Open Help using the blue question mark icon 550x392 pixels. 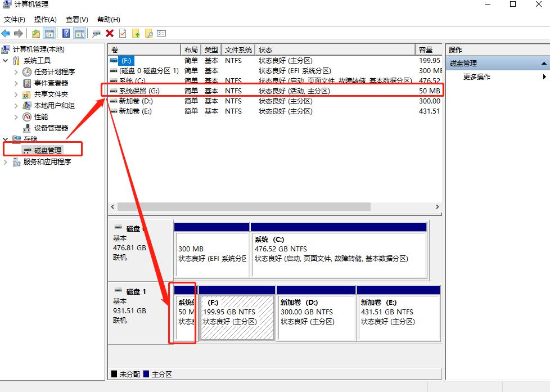coord(66,33)
